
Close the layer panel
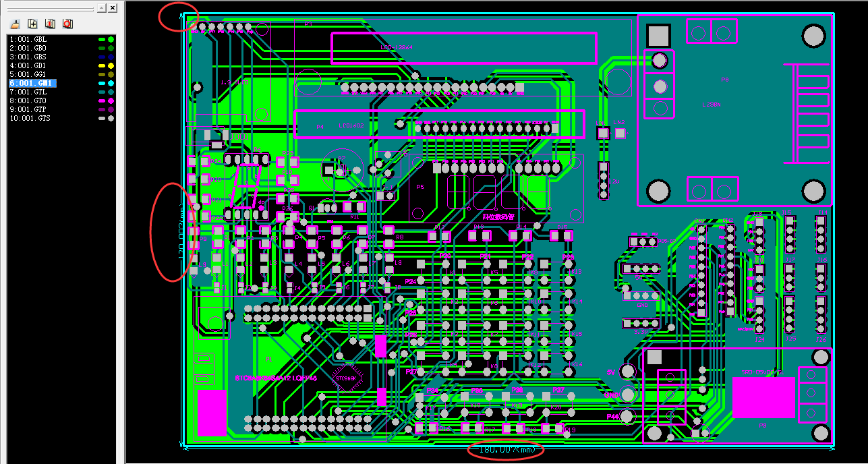[x=113, y=8]
